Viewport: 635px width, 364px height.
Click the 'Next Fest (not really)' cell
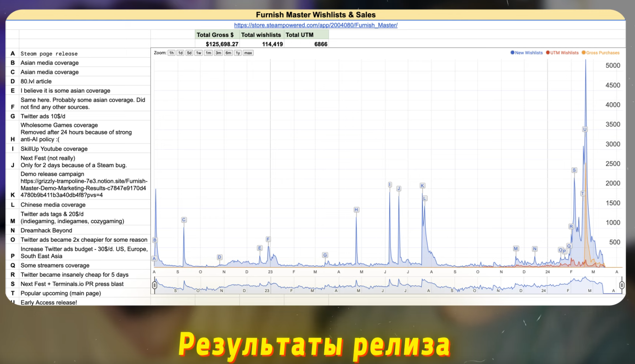85,162
